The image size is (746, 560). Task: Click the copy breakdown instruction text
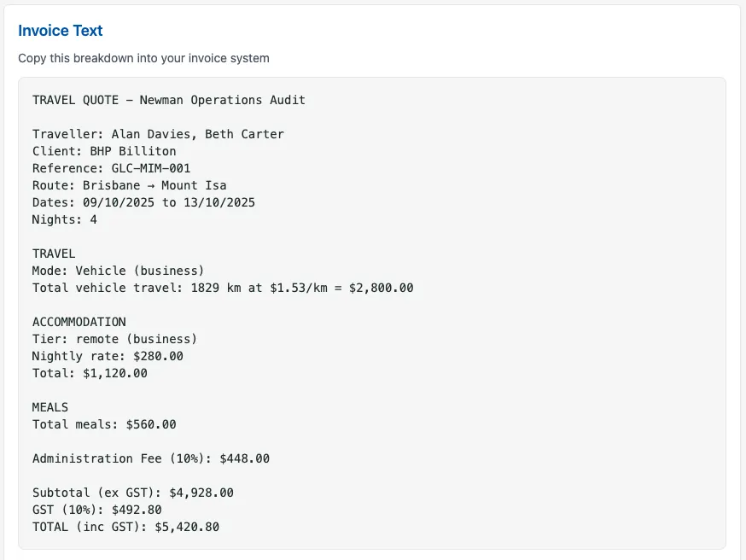pyautogui.click(x=143, y=59)
